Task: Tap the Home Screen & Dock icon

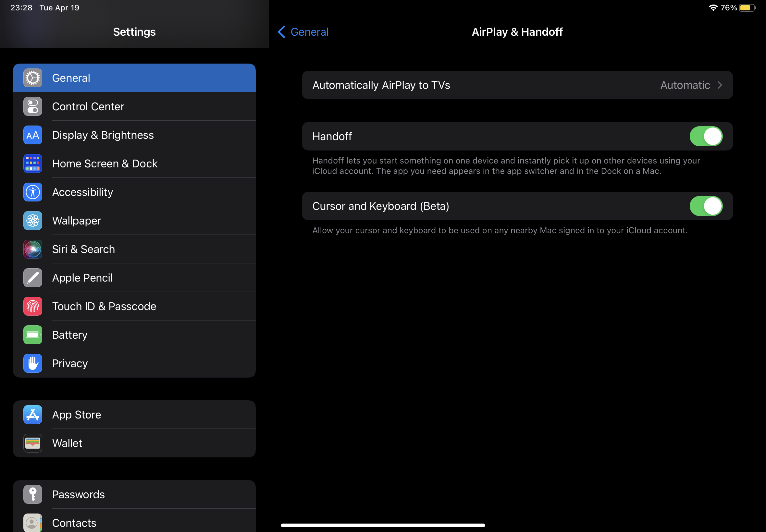Action: tap(33, 163)
